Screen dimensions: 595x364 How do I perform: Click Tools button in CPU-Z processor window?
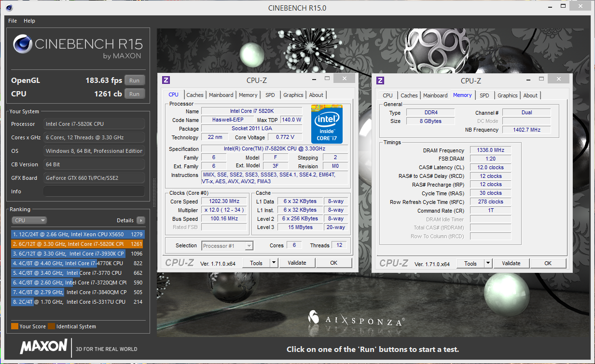tap(256, 263)
